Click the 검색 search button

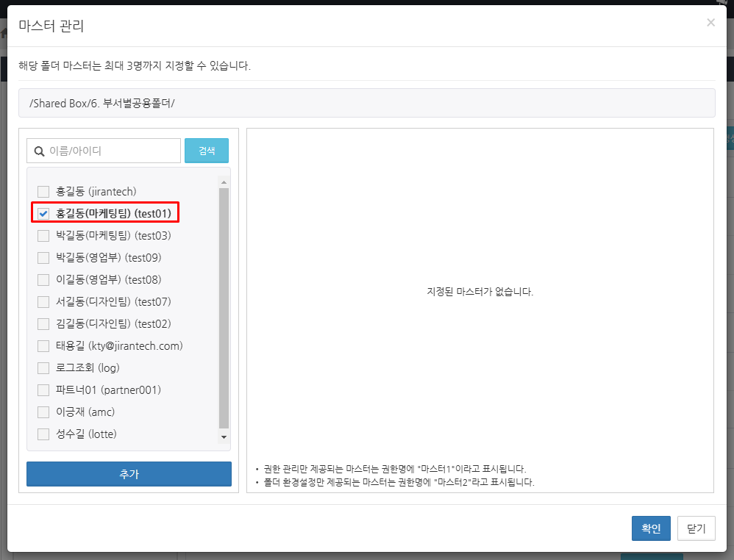[207, 151]
